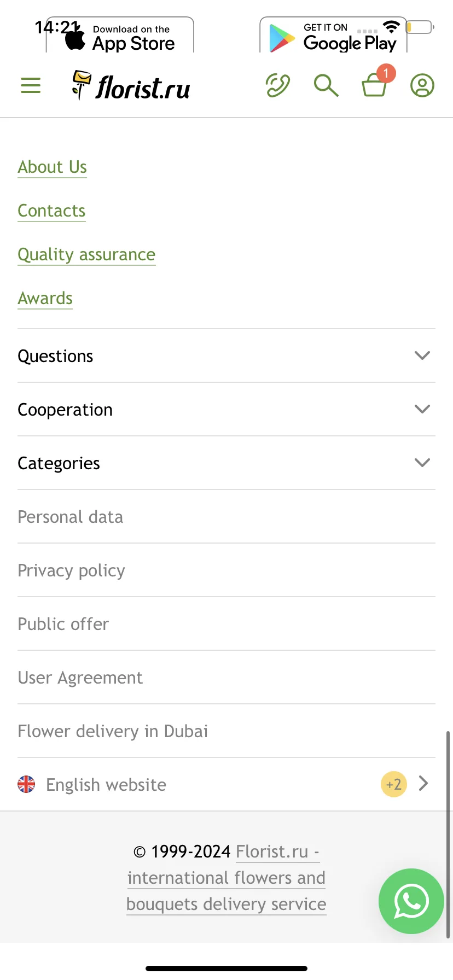Tap the phone call icon
This screenshot has height=980, width=453.
click(278, 85)
